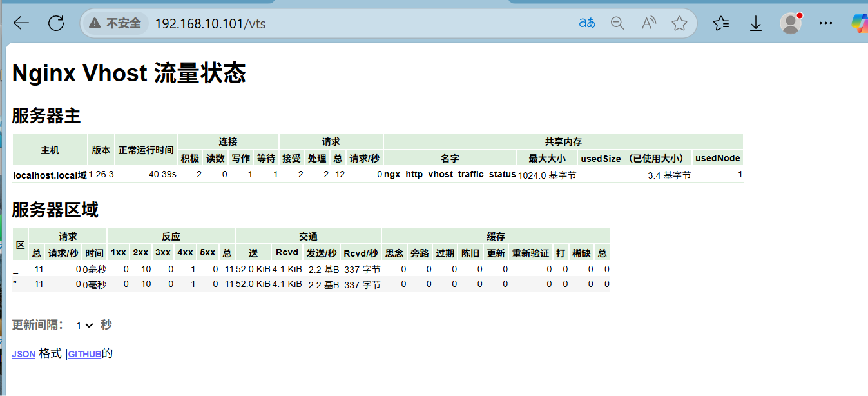This screenshot has width=868, height=396.
Task: Click the uptime value 40.39s
Action: [x=162, y=175]
